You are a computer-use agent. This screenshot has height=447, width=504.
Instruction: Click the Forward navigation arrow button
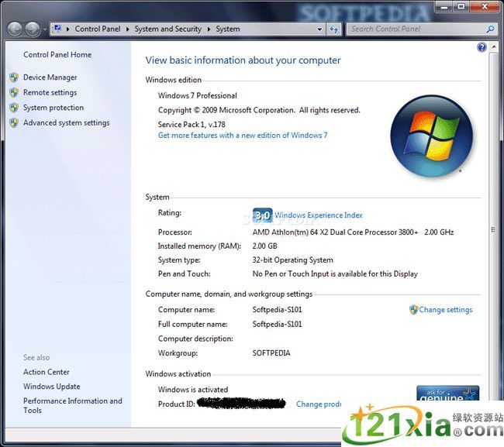click(33, 29)
